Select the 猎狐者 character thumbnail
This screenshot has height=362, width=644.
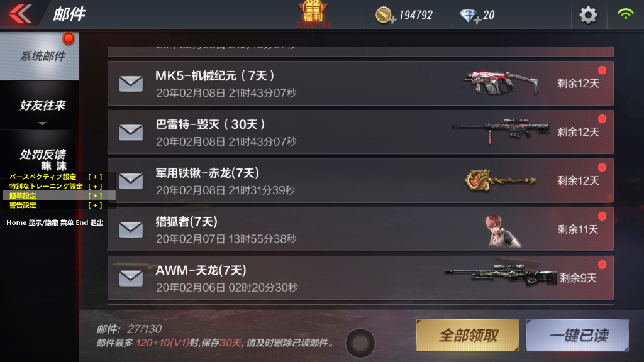tap(502, 231)
